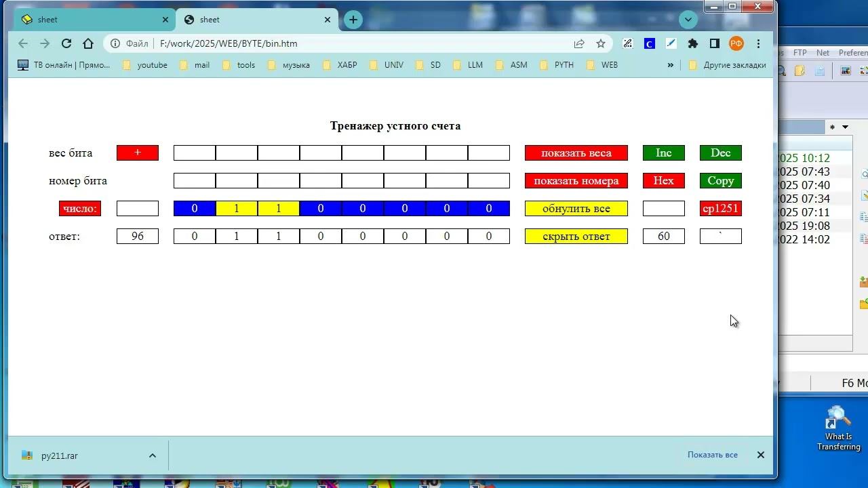Close the downloads bar
This screenshot has height=488, width=868.
click(x=761, y=455)
